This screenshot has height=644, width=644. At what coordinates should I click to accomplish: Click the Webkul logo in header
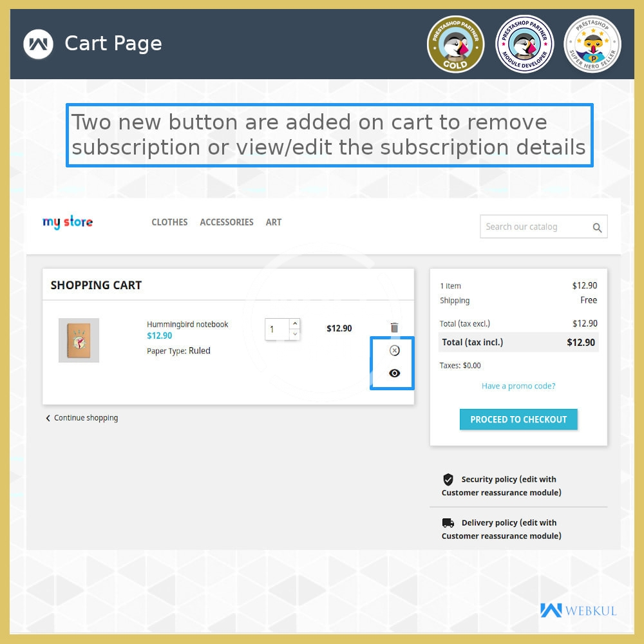tap(38, 44)
